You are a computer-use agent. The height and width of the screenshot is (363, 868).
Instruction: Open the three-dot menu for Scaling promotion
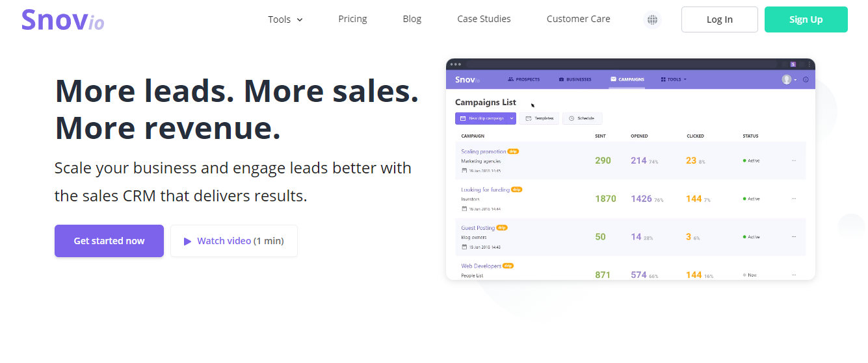coord(793,160)
